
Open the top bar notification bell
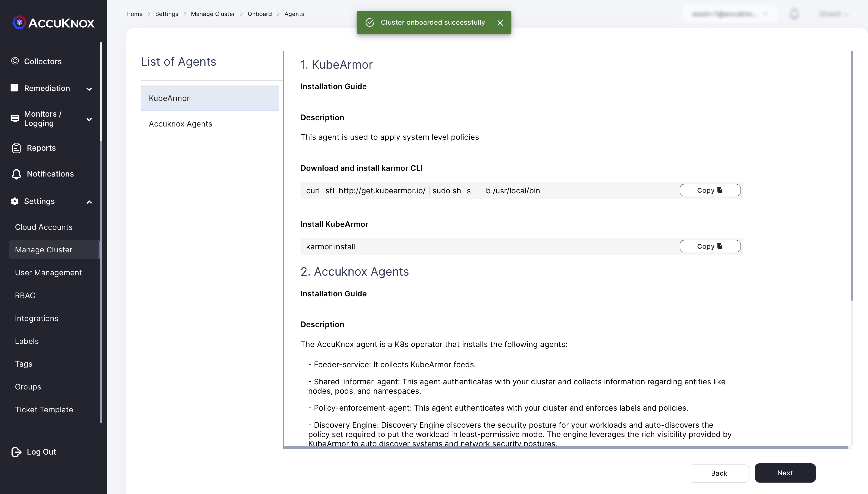click(794, 14)
